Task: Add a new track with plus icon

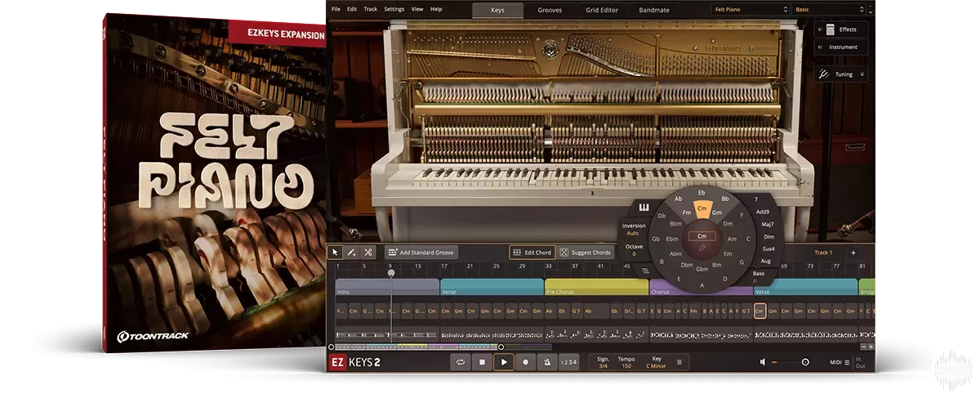Action: tap(853, 253)
